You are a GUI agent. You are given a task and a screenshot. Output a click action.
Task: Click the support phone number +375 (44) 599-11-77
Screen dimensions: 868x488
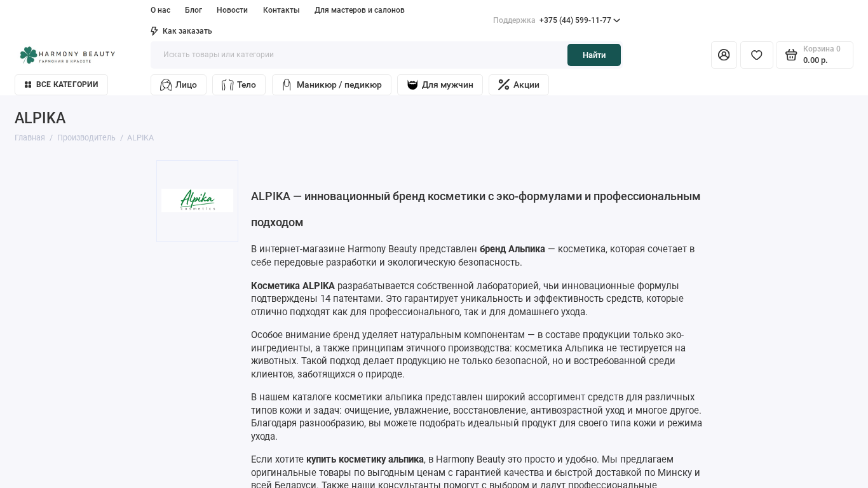[x=575, y=20]
